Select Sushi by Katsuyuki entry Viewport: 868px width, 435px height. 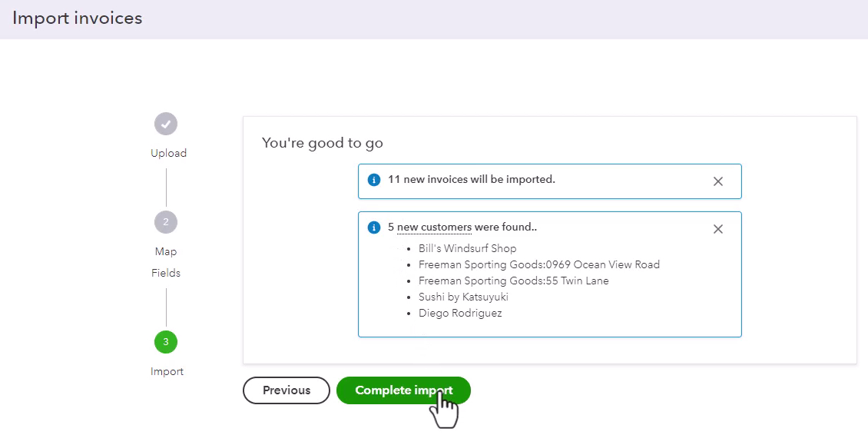[463, 297]
